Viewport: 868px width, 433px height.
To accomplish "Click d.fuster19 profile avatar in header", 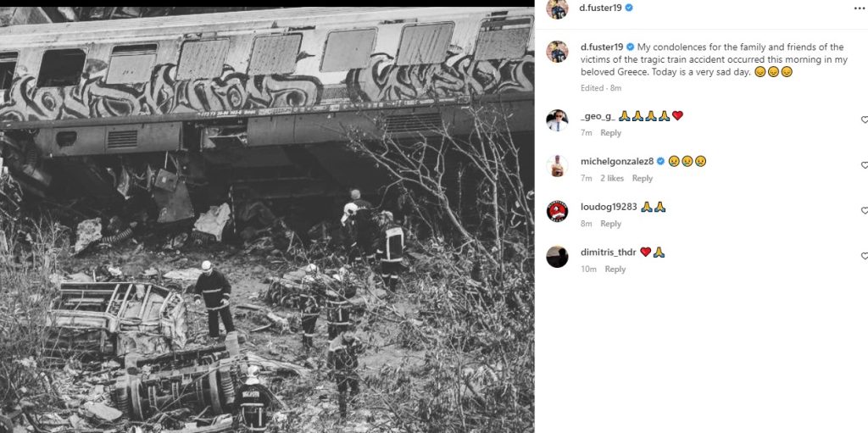I will pyautogui.click(x=558, y=8).
